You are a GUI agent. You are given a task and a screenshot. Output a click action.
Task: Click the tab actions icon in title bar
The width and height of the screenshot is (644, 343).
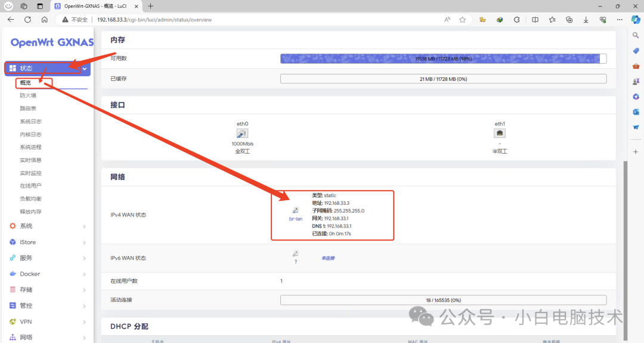pos(39,6)
